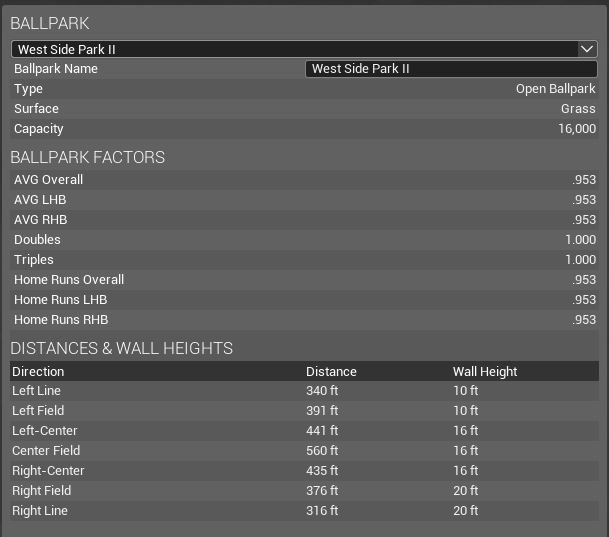Viewport: 609px width, 537px height.
Task: Click the Triples factor row
Action: pyautogui.click(x=300, y=260)
